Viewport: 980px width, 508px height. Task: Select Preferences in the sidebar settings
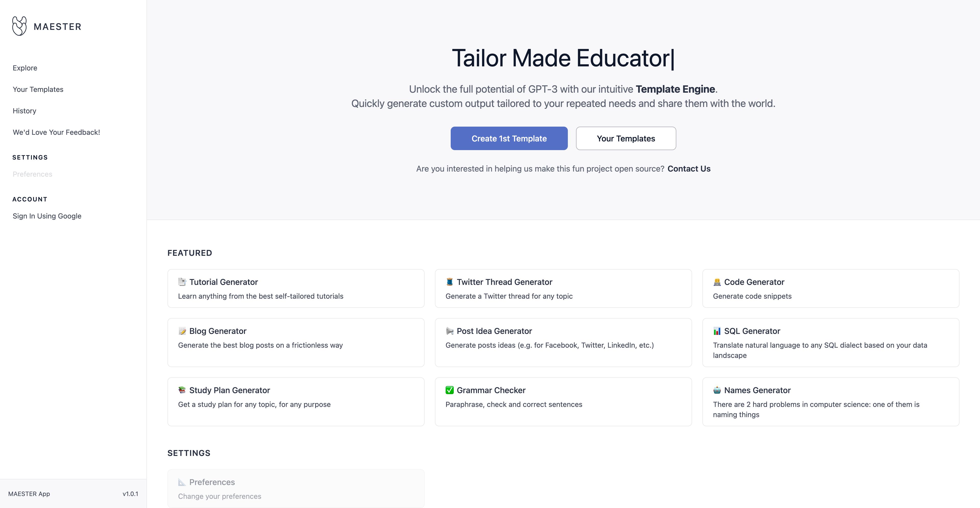point(32,174)
